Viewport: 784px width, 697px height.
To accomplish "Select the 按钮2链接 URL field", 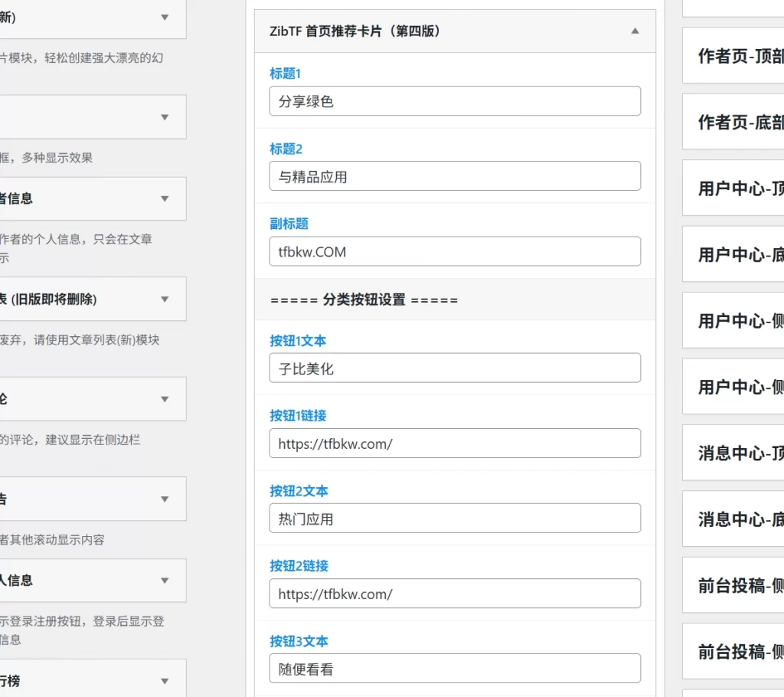I will click(x=455, y=593).
